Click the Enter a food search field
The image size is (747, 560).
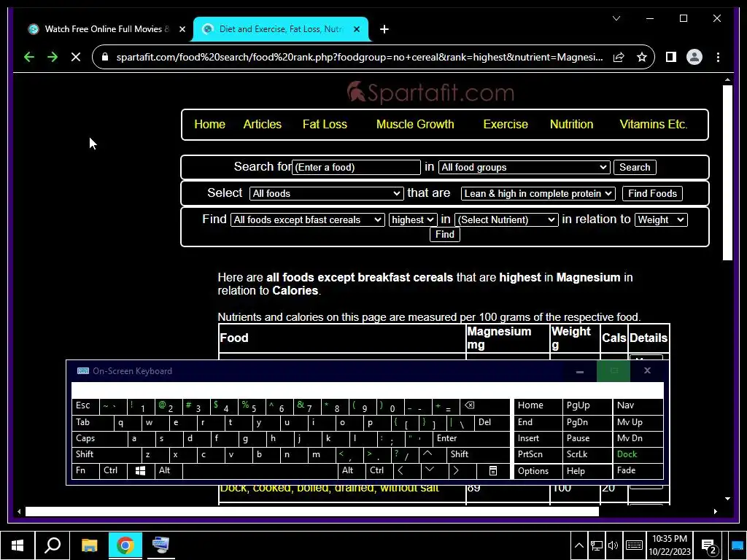coord(356,167)
